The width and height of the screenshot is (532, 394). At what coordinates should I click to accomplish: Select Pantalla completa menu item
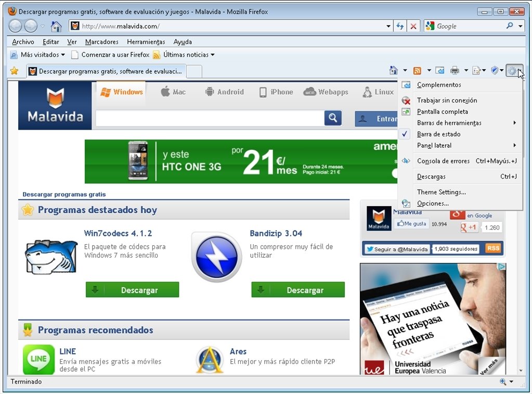[x=460, y=112]
